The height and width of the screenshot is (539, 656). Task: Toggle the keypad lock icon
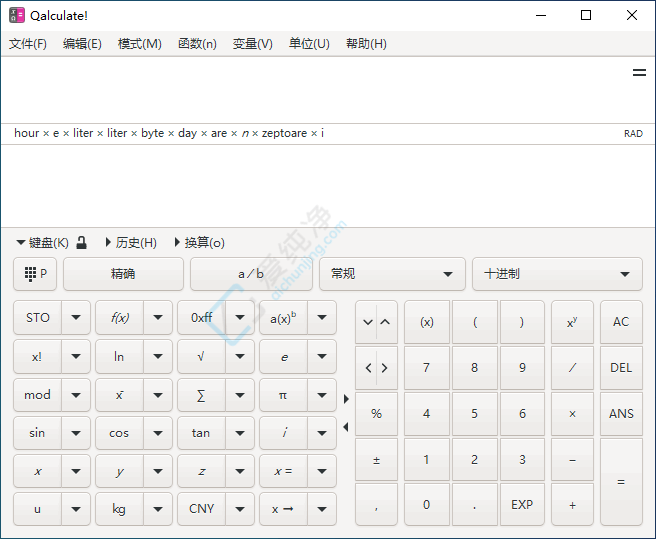[82, 243]
